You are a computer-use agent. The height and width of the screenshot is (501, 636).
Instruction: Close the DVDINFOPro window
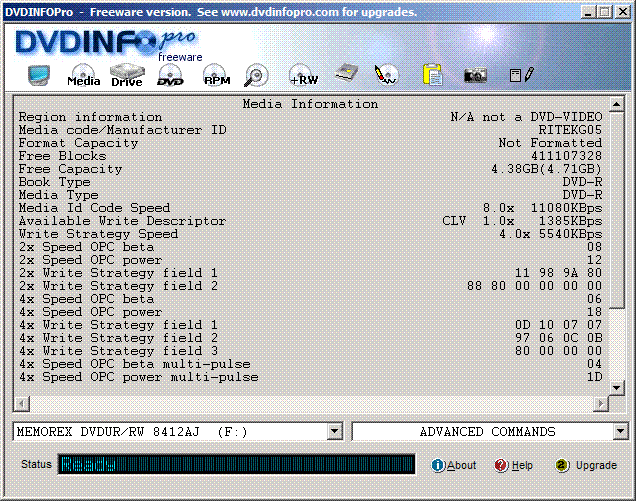623,12
